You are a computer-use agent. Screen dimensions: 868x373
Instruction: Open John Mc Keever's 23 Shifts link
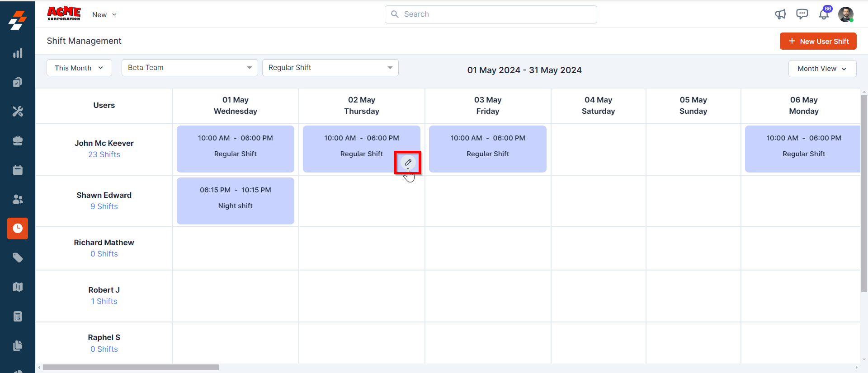click(x=104, y=154)
